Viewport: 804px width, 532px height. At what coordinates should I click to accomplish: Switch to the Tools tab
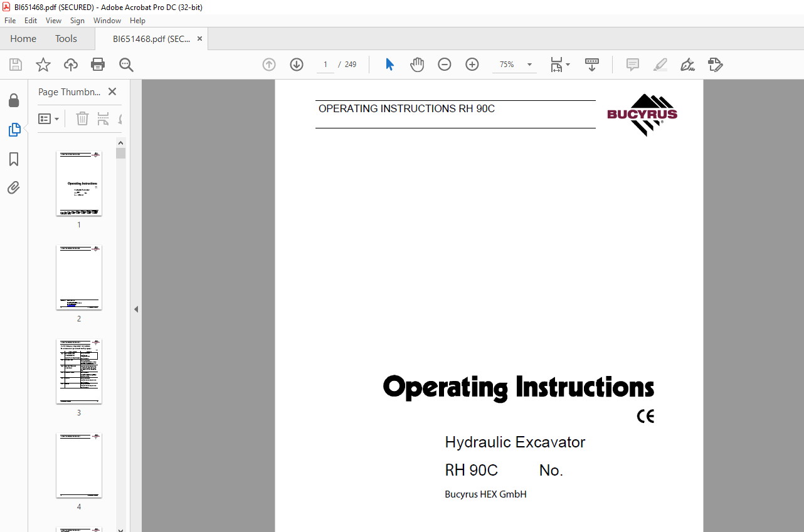tap(66, 39)
